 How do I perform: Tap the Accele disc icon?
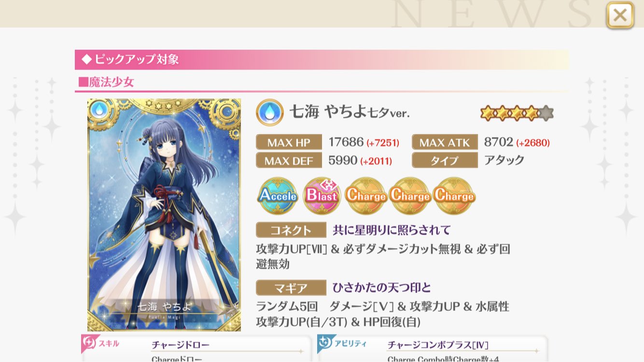(278, 195)
